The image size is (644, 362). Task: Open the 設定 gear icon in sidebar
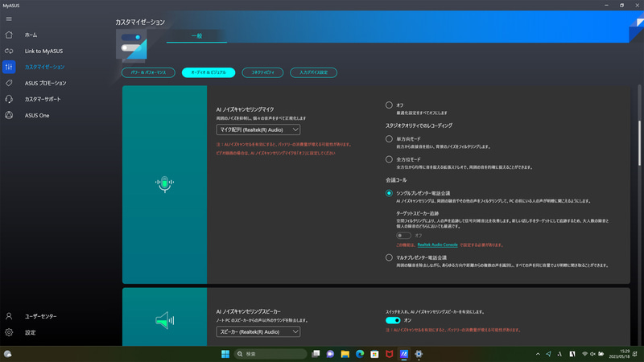coord(9,332)
